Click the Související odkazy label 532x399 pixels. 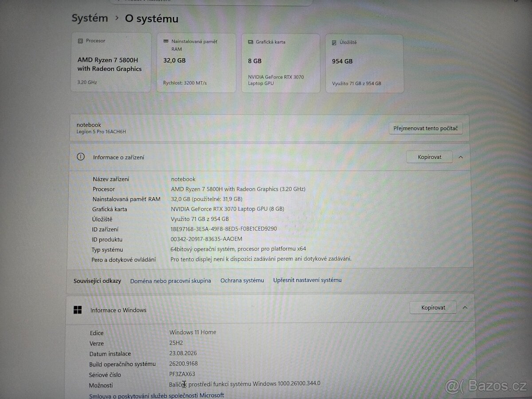pos(97,281)
